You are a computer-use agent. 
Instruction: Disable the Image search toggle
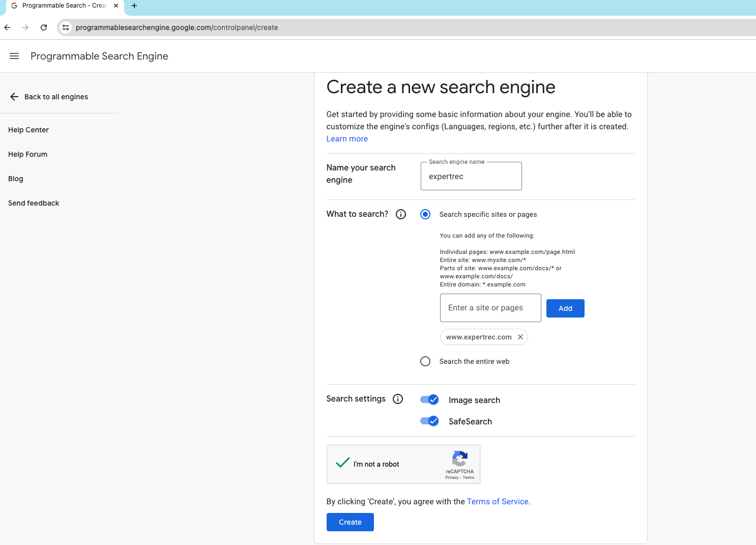point(429,399)
